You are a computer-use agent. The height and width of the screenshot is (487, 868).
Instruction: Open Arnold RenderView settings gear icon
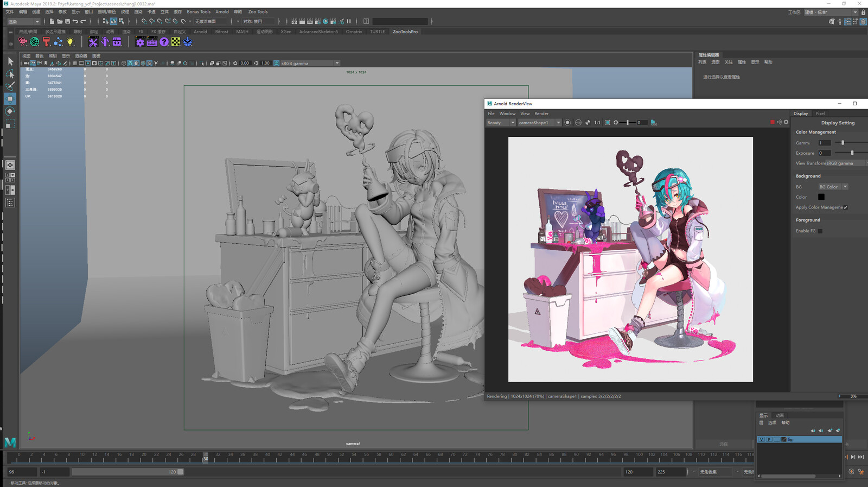pyautogui.click(x=786, y=122)
